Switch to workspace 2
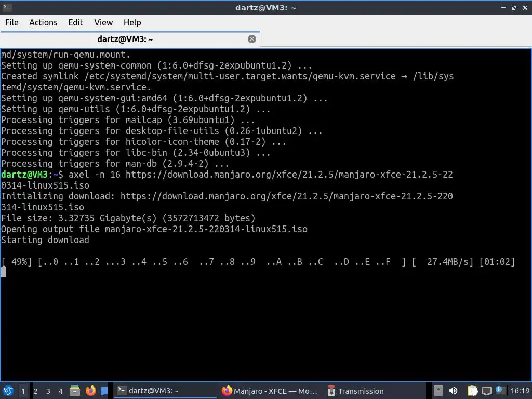This screenshot has height=399, width=532. (36, 391)
